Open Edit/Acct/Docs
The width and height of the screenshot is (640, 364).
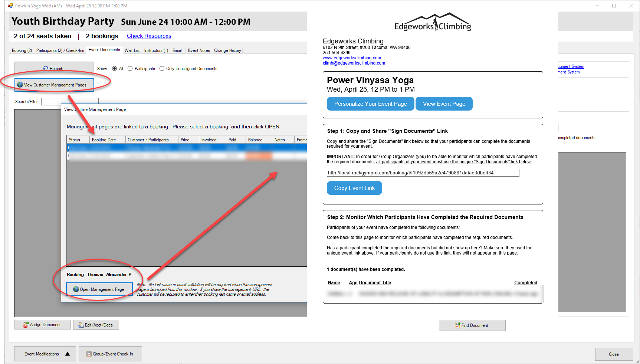click(x=96, y=325)
